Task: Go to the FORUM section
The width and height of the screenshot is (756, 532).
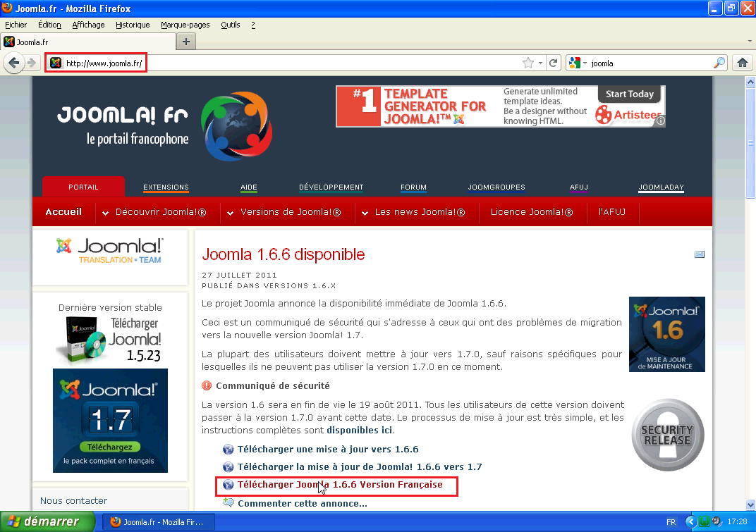Action: point(414,187)
